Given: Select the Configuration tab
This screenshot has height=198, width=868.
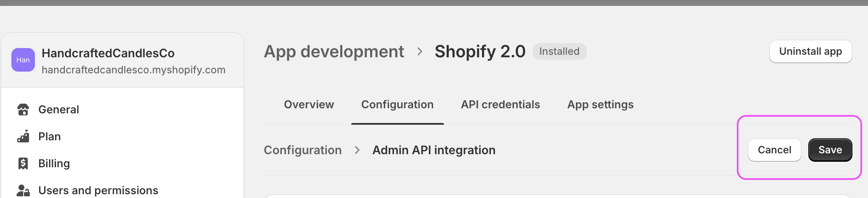Looking at the screenshot, I should point(397,104).
